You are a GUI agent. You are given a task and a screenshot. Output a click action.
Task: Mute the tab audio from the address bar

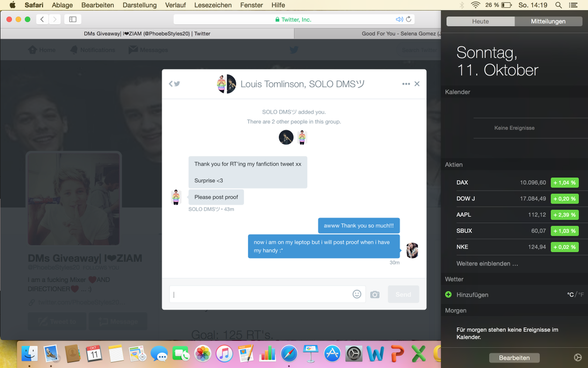[399, 20]
